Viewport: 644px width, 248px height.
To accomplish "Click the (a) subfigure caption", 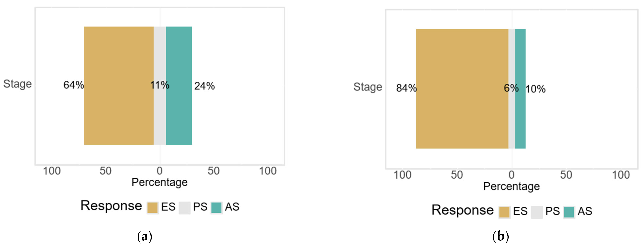I will (x=145, y=236).
